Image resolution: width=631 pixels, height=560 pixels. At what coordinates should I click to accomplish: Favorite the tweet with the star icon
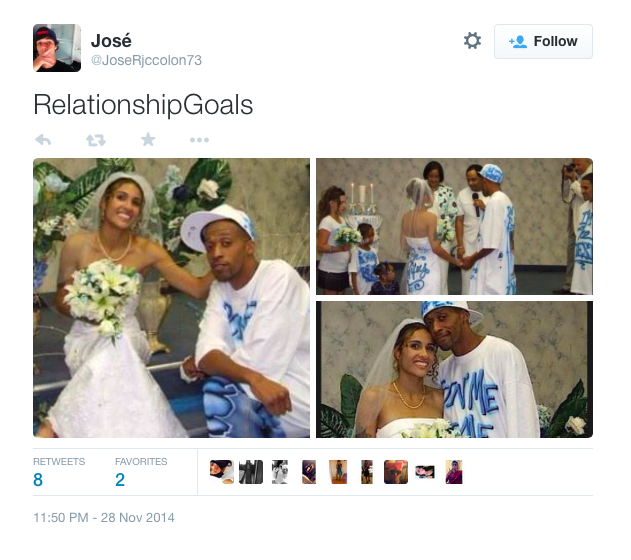pos(148,140)
